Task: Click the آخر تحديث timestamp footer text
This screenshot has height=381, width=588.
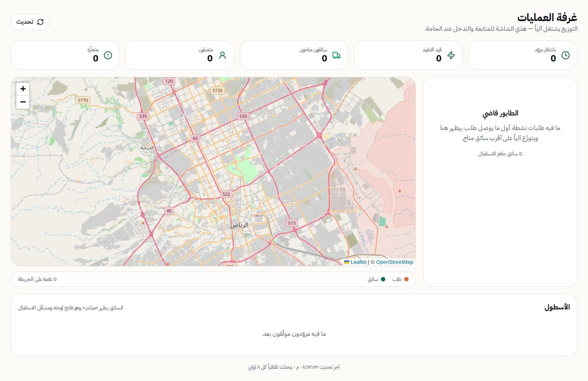Action: coord(294,367)
